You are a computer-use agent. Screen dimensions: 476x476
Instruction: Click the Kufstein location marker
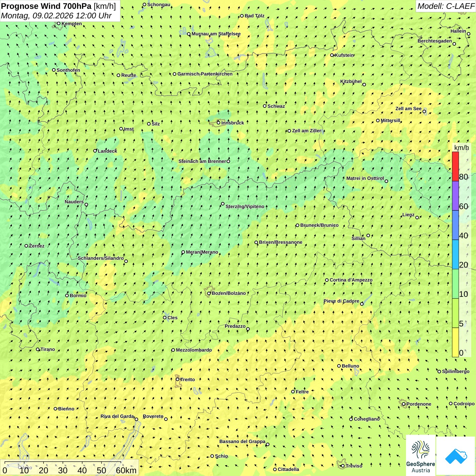tap(332, 55)
